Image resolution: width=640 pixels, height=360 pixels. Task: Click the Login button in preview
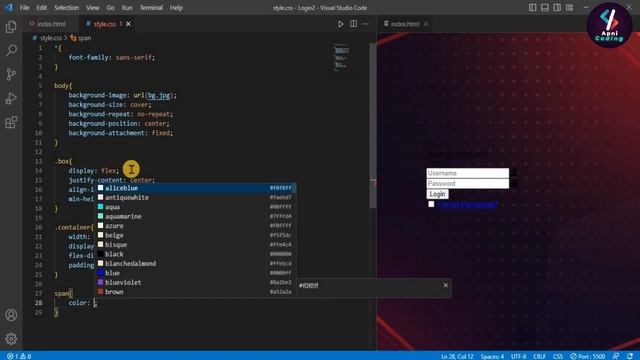pos(438,194)
